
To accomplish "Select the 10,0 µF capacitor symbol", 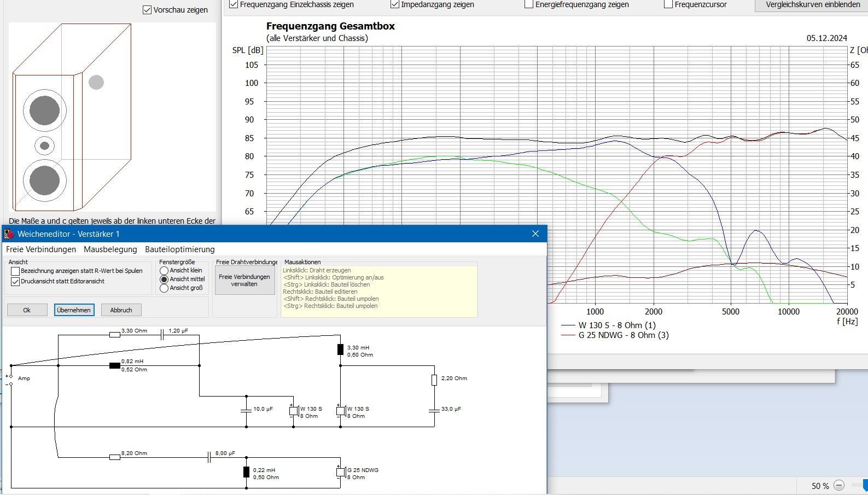I will click(x=246, y=410).
